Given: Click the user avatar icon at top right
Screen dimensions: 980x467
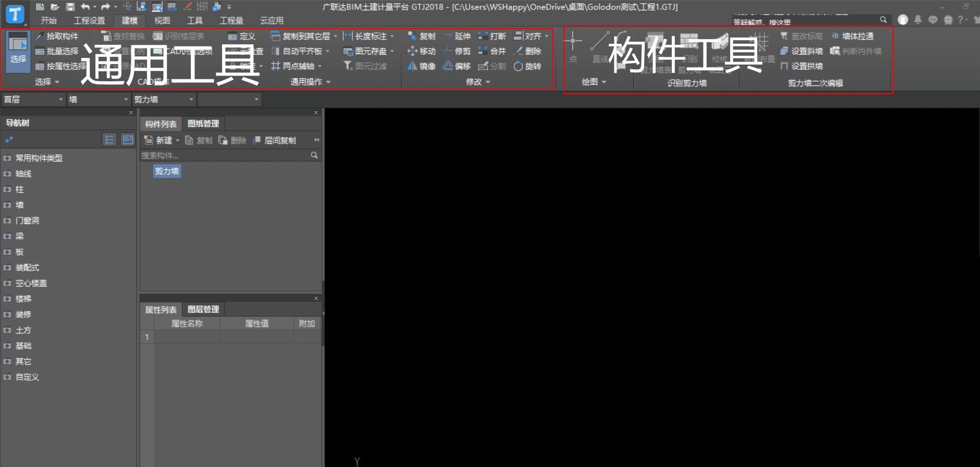Looking at the screenshot, I should point(903,19).
